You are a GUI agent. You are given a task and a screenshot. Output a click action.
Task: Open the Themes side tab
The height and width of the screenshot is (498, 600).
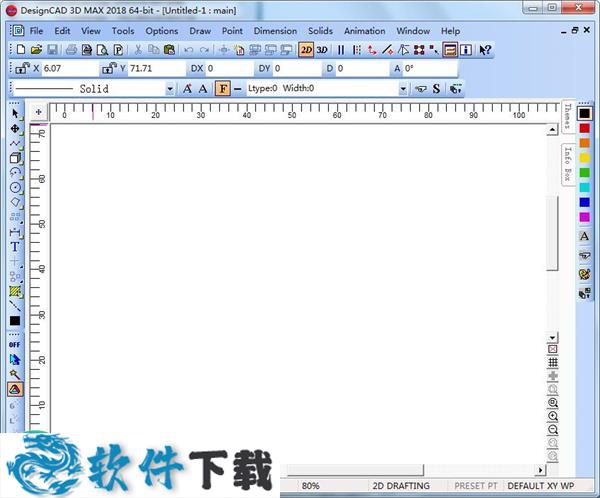568,116
